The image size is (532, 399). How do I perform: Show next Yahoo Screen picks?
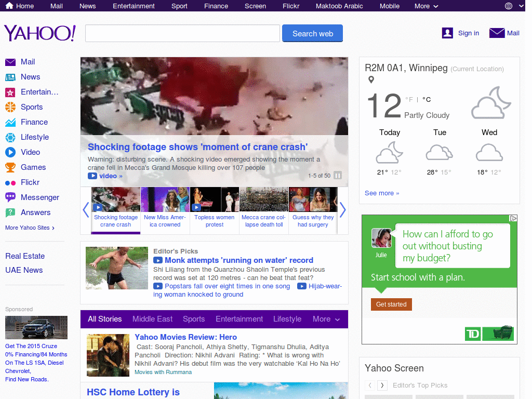pos(382,385)
